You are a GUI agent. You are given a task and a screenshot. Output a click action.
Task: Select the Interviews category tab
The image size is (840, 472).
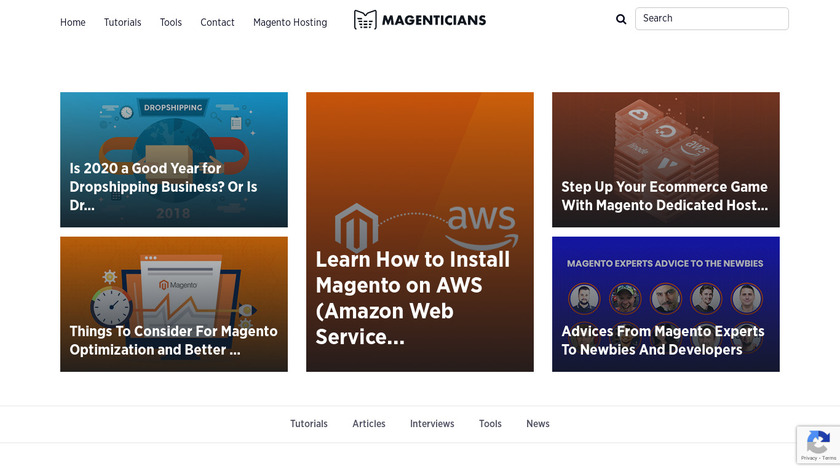click(x=432, y=424)
